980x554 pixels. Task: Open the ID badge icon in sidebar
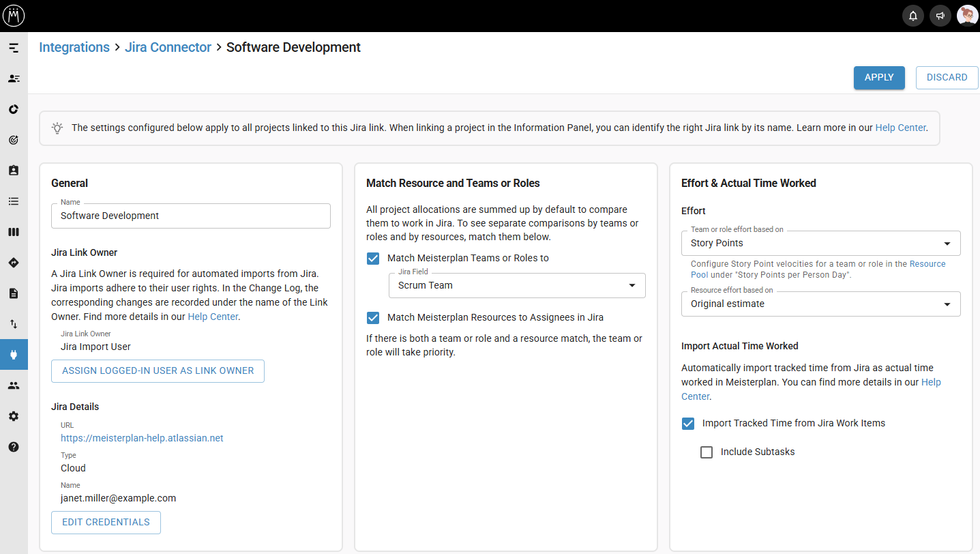coord(14,171)
